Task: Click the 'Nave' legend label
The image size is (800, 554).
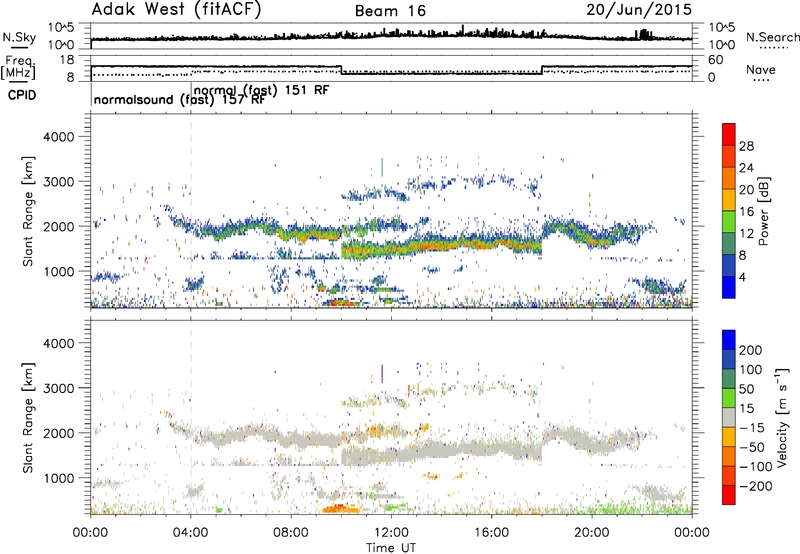Action: 761,70
